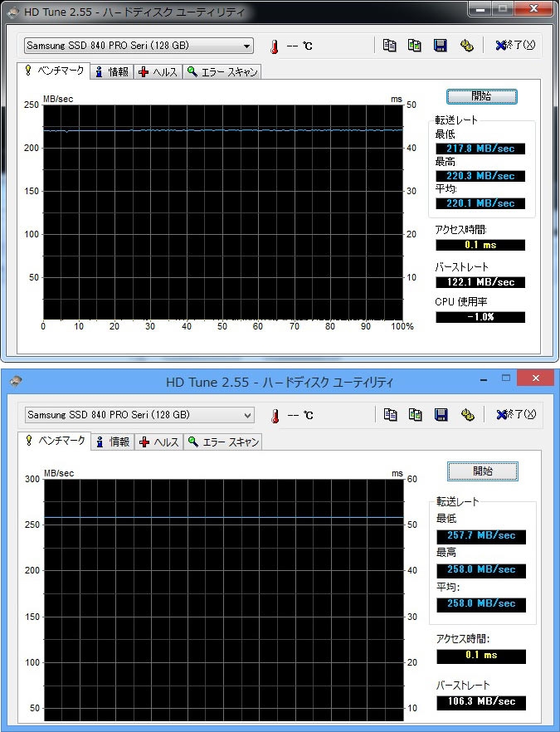
Task: Click benchmark graph in upper window
Action: [223, 212]
